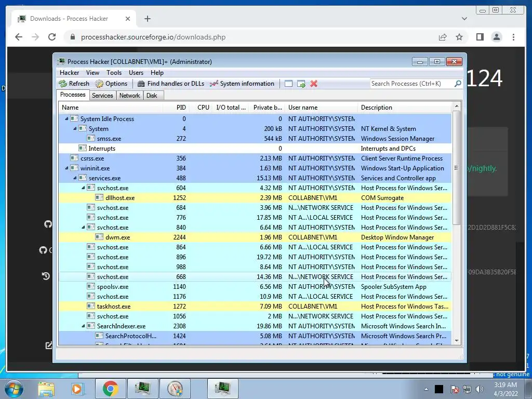Viewport: 532px width, 399px height.
Task: Sort by Private bytes column header
Action: coord(267,108)
